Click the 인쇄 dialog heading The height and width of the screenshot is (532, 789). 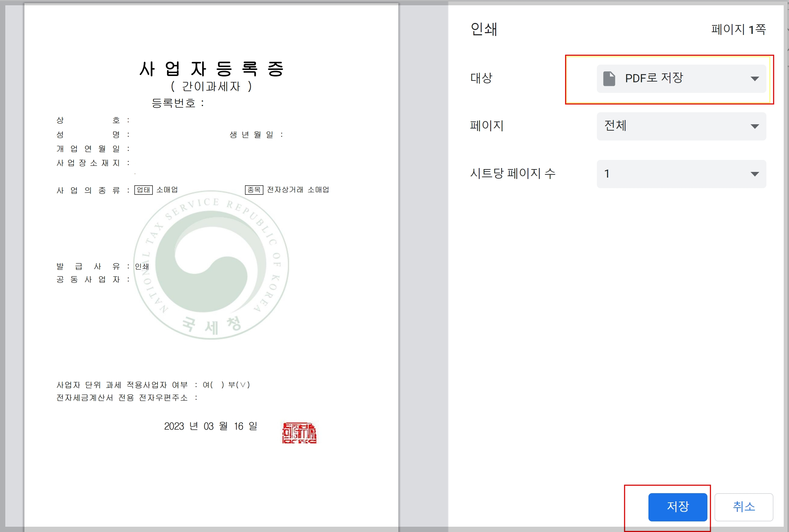tap(484, 29)
